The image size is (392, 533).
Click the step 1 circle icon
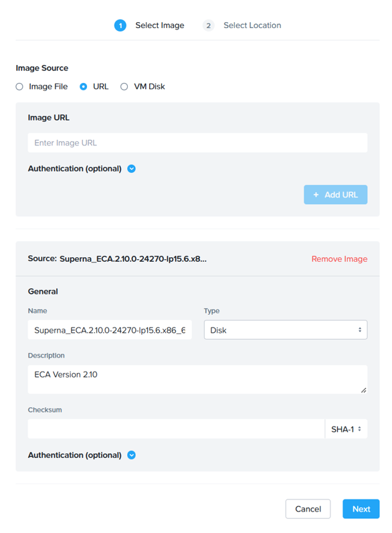pos(120,25)
